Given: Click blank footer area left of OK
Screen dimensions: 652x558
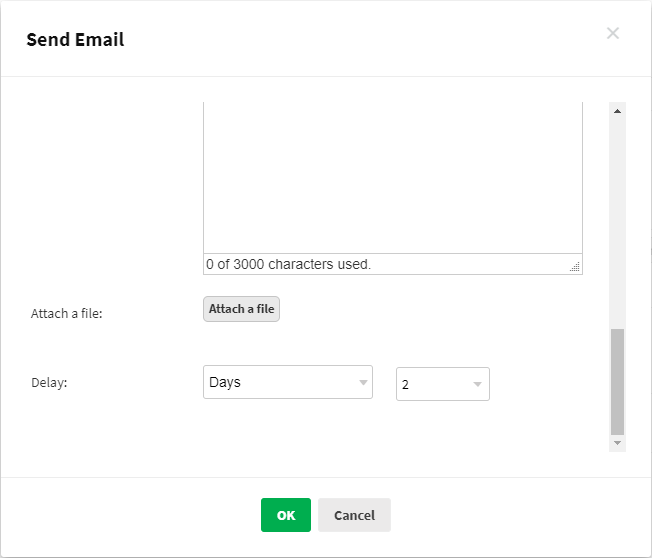Looking at the screenshot, I should pos(130,515).
